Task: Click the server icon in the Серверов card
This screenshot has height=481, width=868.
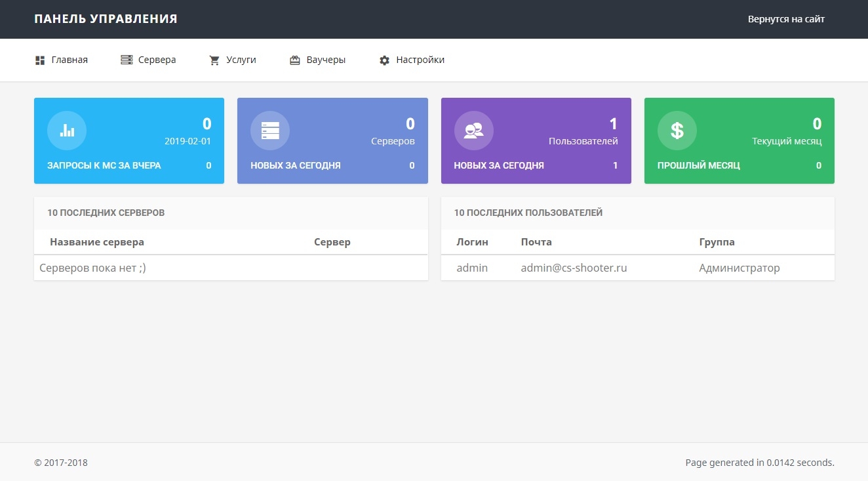Action: click(270, 131)
